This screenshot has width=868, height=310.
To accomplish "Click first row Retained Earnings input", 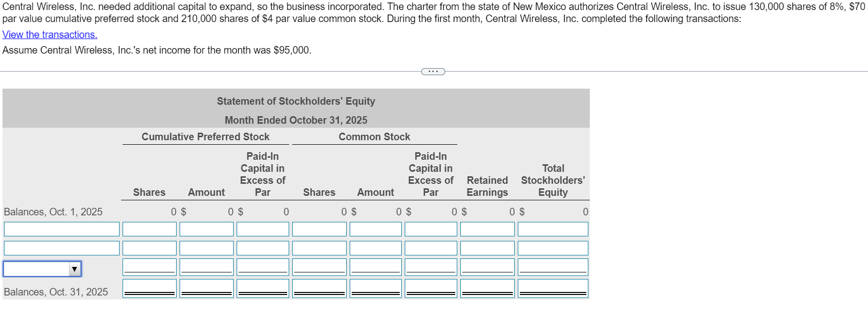I will 487,229.
